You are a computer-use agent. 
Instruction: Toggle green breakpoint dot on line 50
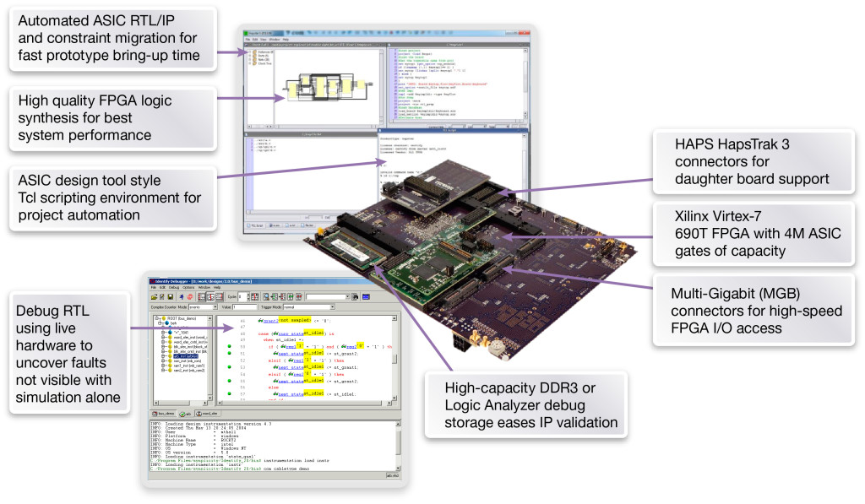click(230, 346)
